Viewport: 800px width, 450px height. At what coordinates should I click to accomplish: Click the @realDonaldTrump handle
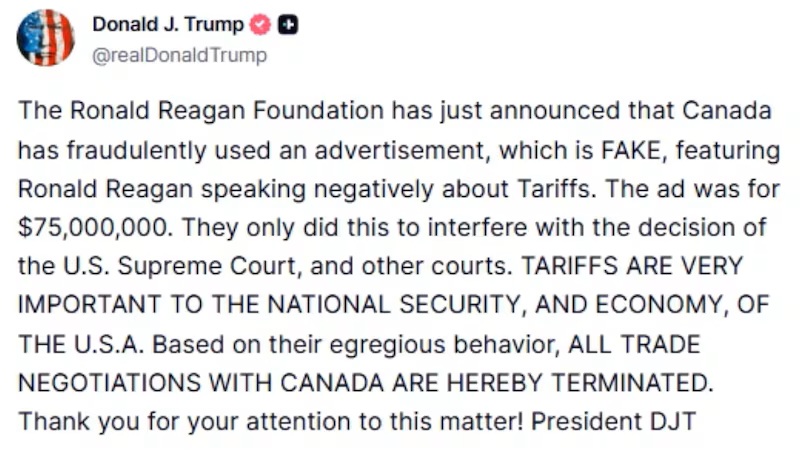pos(179,55)
